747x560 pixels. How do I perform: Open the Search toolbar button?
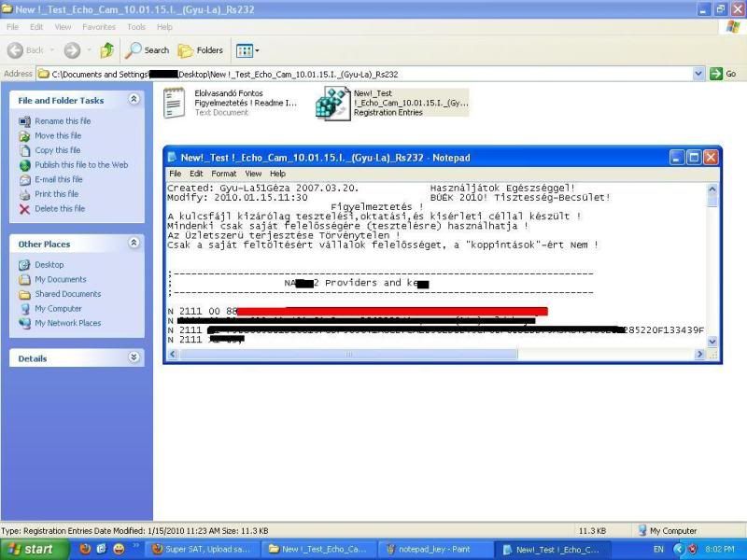148,50
